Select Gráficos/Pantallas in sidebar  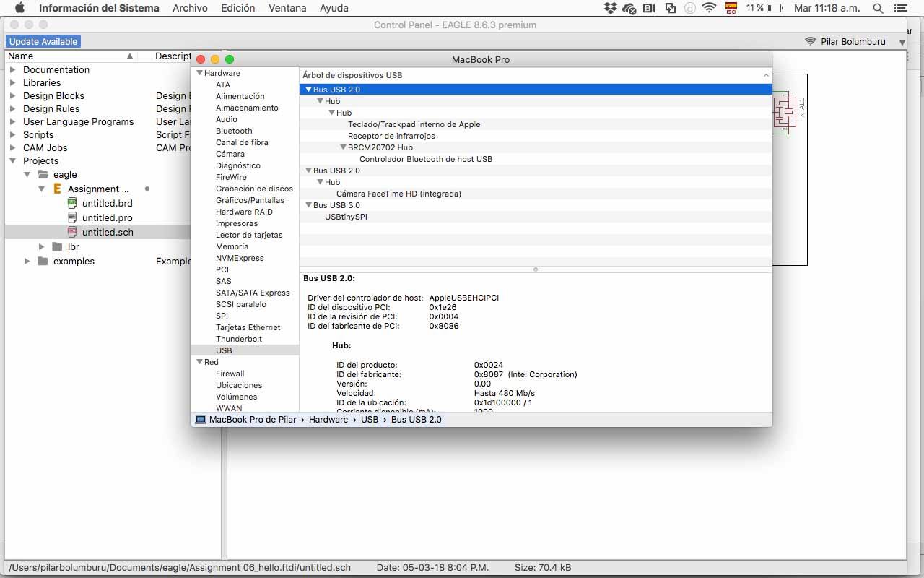coord(250,200)
